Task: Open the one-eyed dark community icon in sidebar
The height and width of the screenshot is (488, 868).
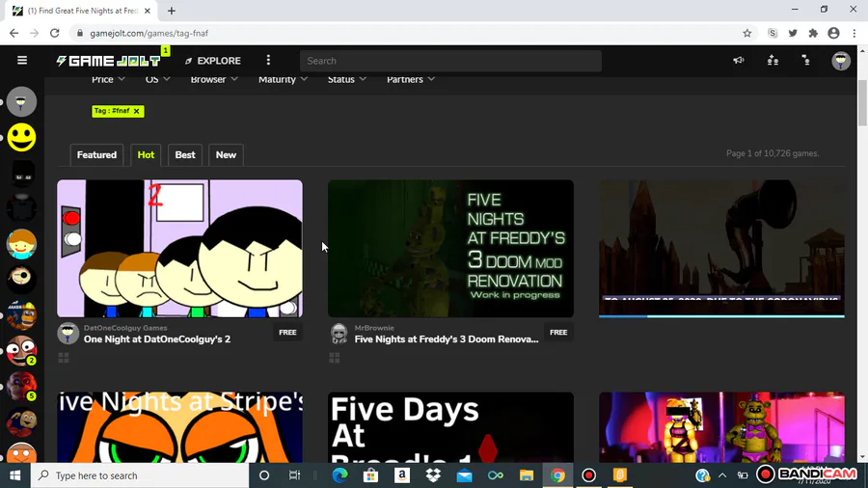Action: (21, 280)
